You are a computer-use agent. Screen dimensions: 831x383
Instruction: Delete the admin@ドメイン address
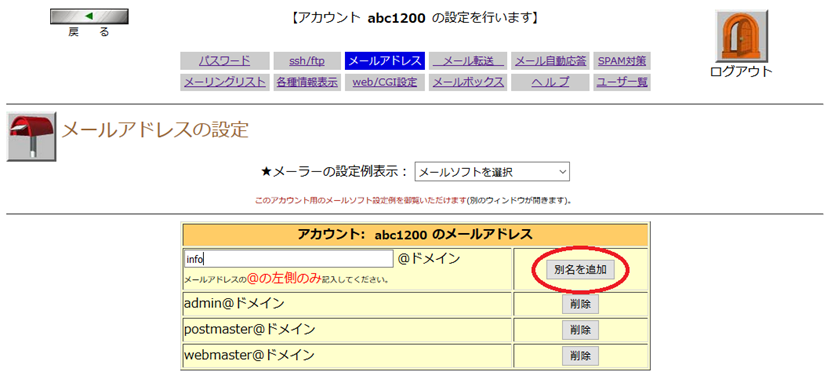580,305
